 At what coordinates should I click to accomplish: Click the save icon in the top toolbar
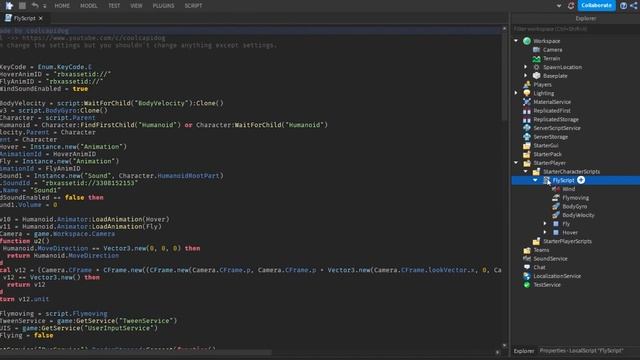(22, 5)
